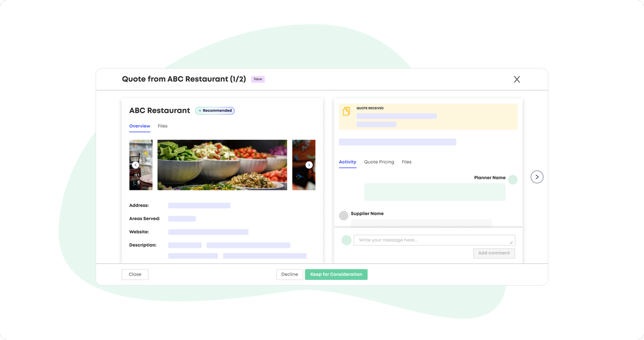Click the previous arrow on the image carousel

coord(136,165)
